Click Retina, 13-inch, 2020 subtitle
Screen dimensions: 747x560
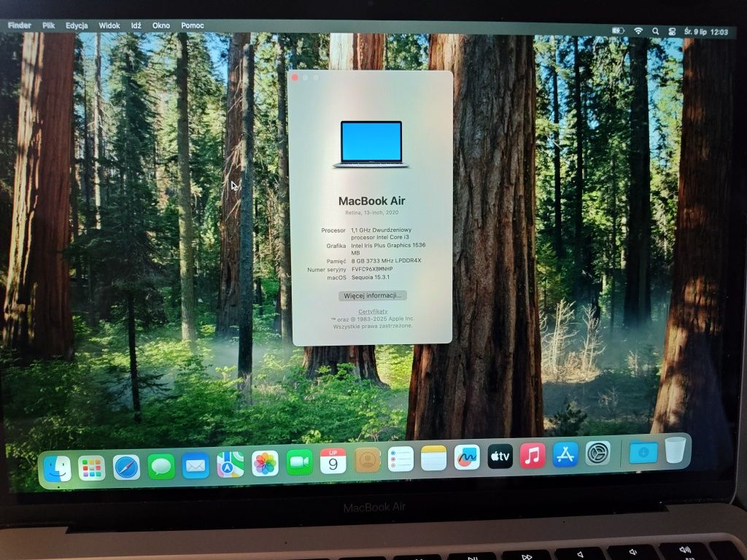(x=371, y=212)
